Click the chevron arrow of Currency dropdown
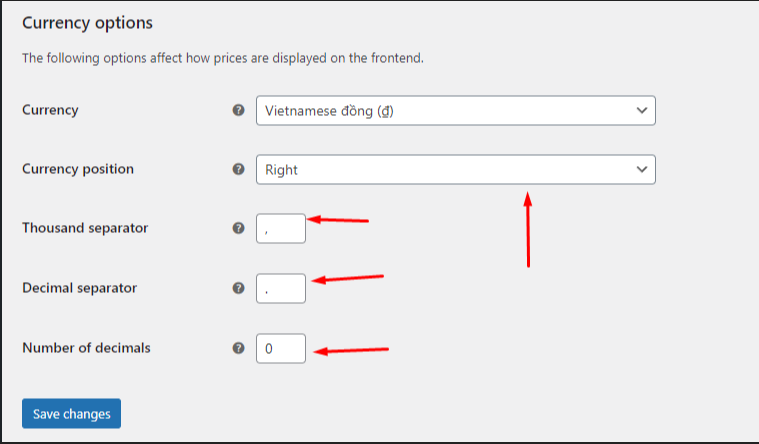Viewport: 759px width, 444px height. (x=641, y=110)
